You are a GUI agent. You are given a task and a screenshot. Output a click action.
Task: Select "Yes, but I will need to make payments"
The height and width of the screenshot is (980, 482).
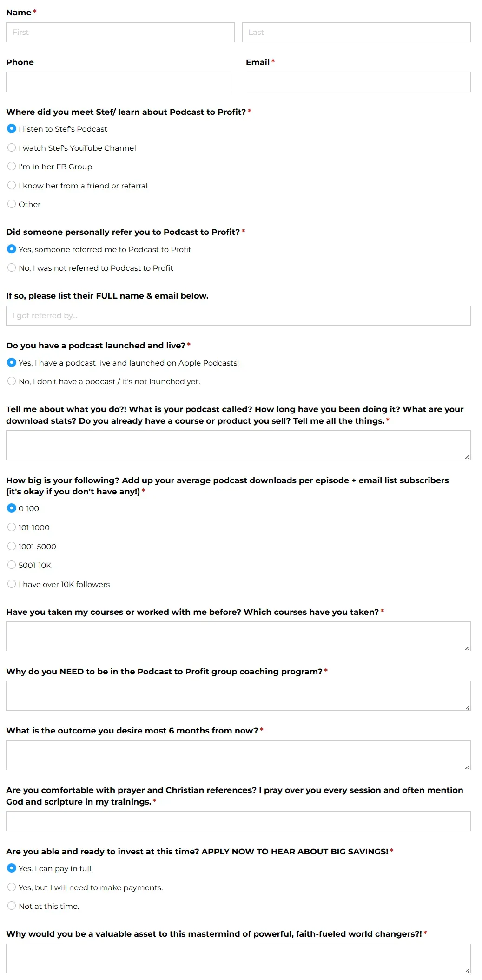[x=12, y=887]
